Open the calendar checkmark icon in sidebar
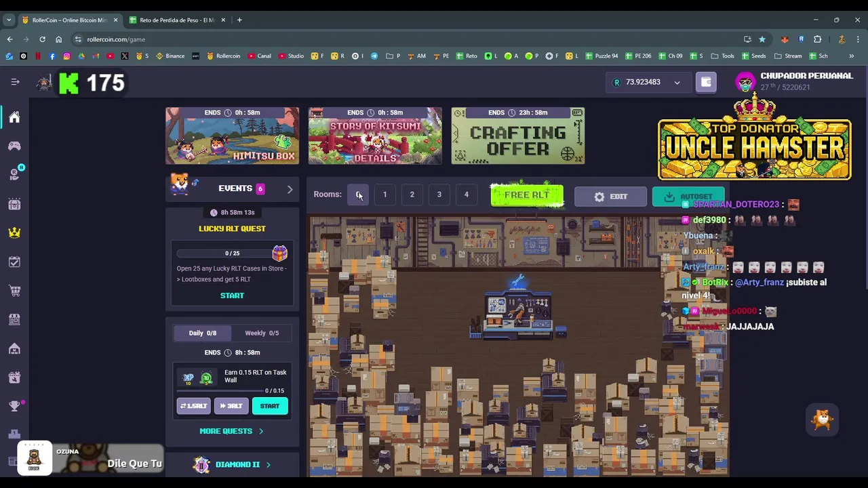This screenshot has width=868, height=488. [14, 262]
